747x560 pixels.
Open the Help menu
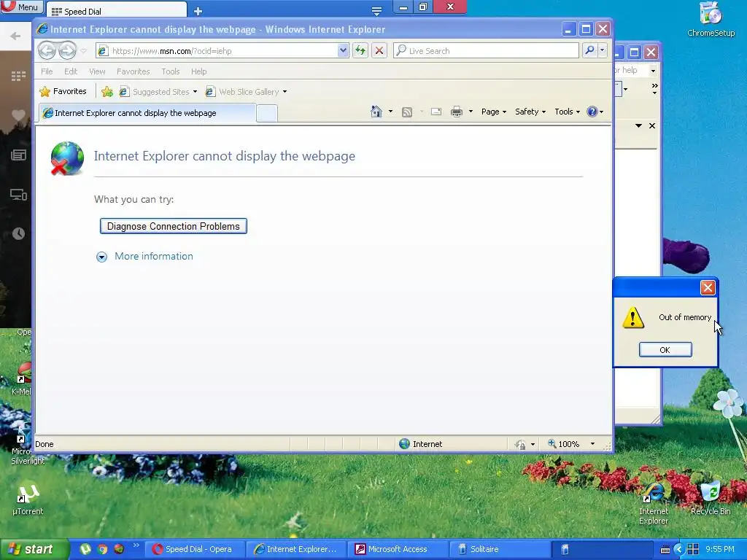pos(198,71)
